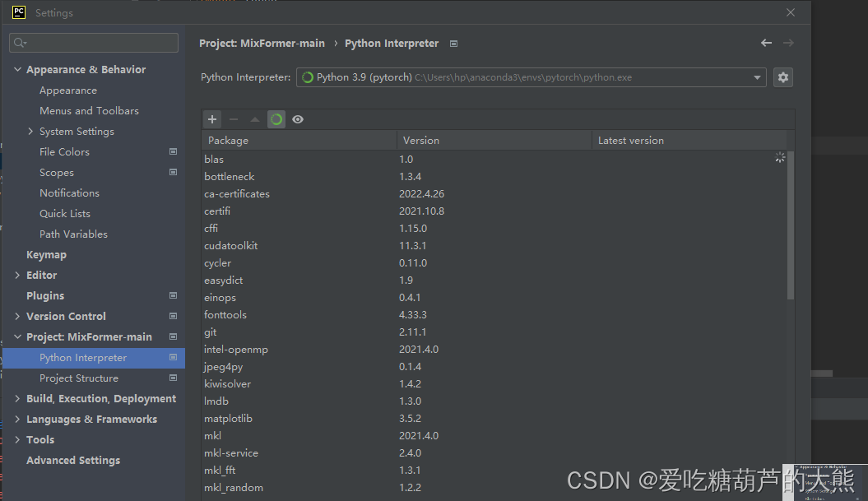This screenshot has height=501, width=868.
Task: Click the upgrade package up-arrow icon
Action: [x=255, y=119]
